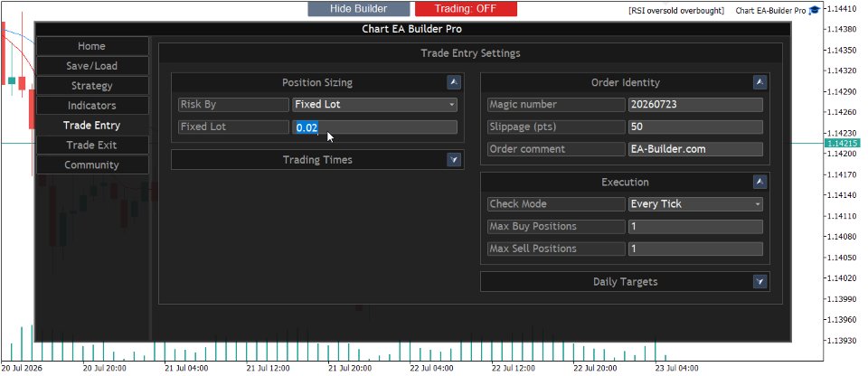Viewport: 868px width, 376px height.
Task: Expand the Daily Targets section
Action: coord(760,282)
